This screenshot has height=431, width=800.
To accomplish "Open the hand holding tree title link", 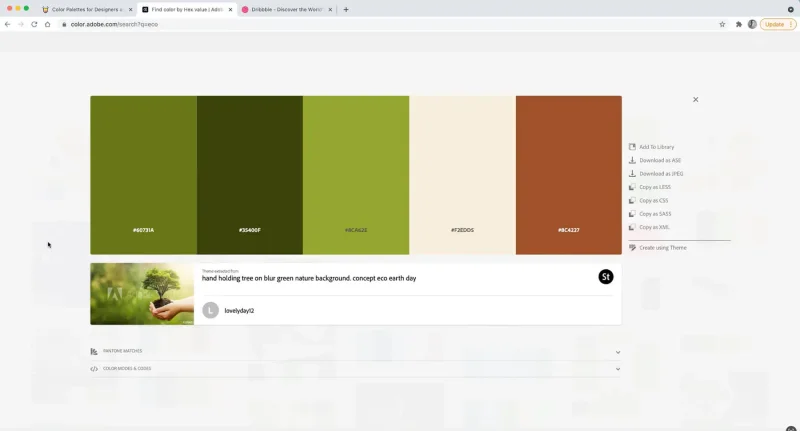I will coord(309,278).
